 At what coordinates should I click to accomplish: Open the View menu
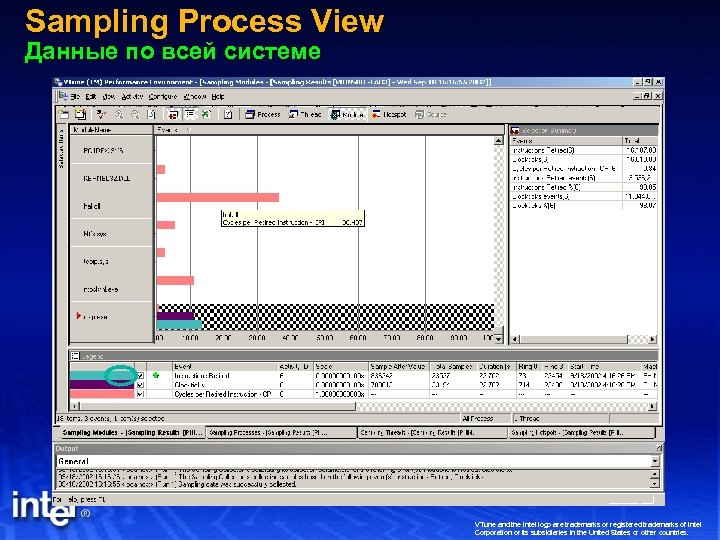(109, 97)
